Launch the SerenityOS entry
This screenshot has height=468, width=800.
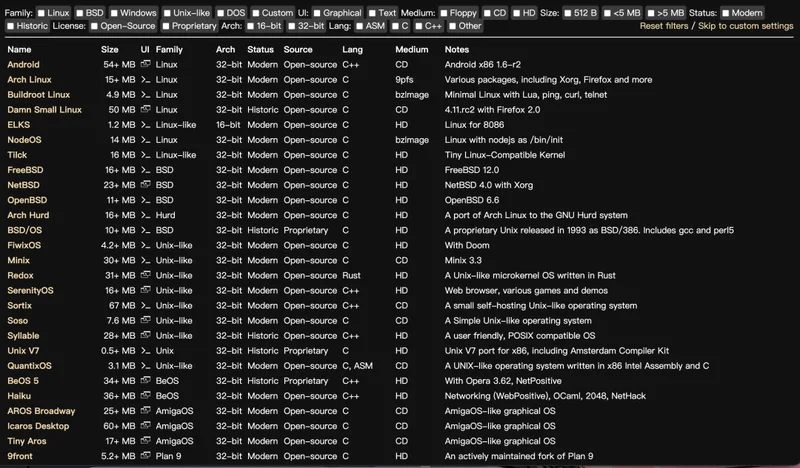tap(31, 290)
